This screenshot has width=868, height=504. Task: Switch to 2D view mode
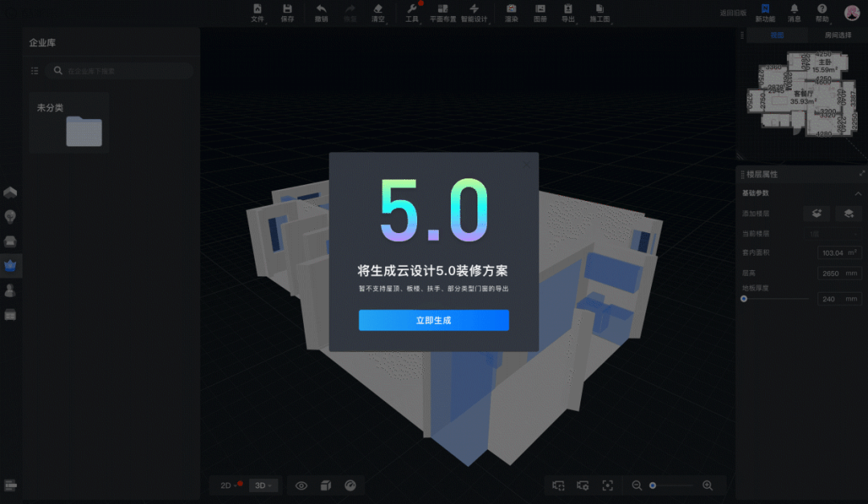pos(228,486)
